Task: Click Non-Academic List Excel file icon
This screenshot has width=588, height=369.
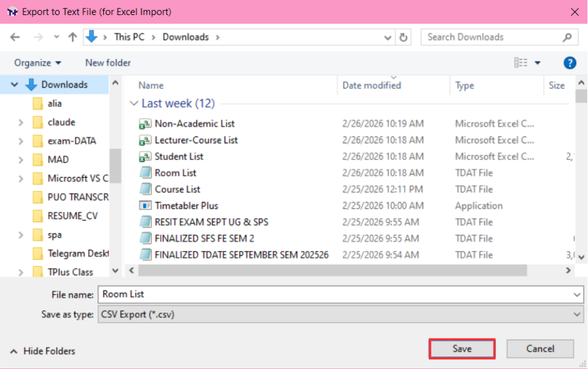Action: [x=145, y=124]
